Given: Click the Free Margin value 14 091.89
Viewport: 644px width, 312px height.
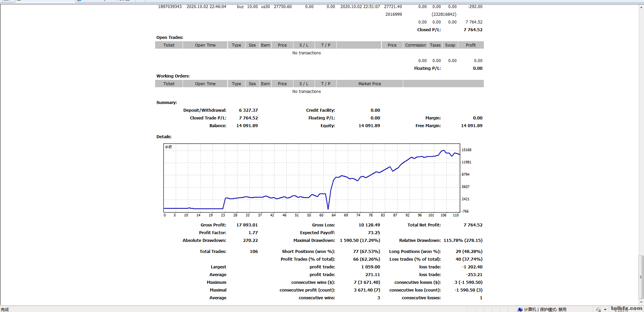Looking at the screenshot, I should pyautogui.click(x=472, y=126).
